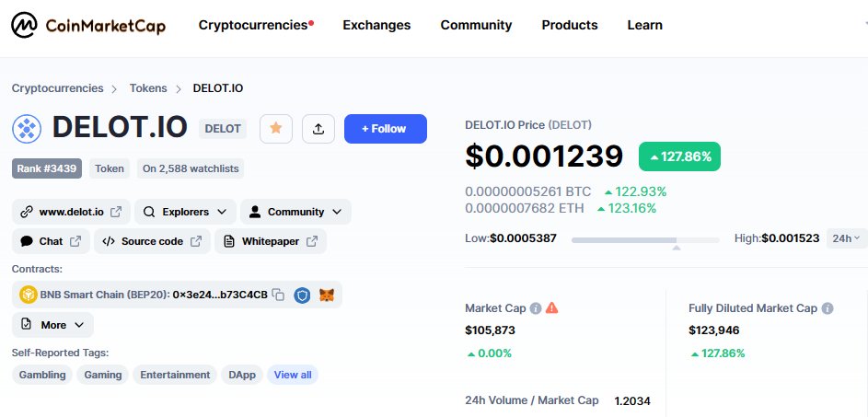Click the 0.0000007682 ETH price
868x417 pixels.
(525, 208)
